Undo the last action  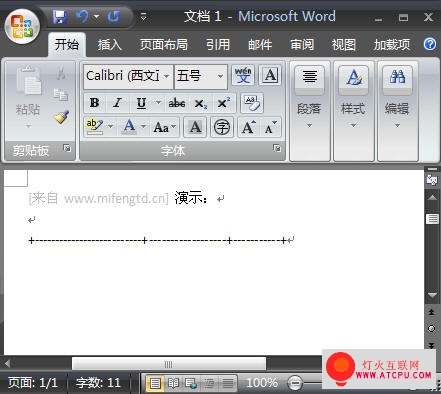point(82,16)
